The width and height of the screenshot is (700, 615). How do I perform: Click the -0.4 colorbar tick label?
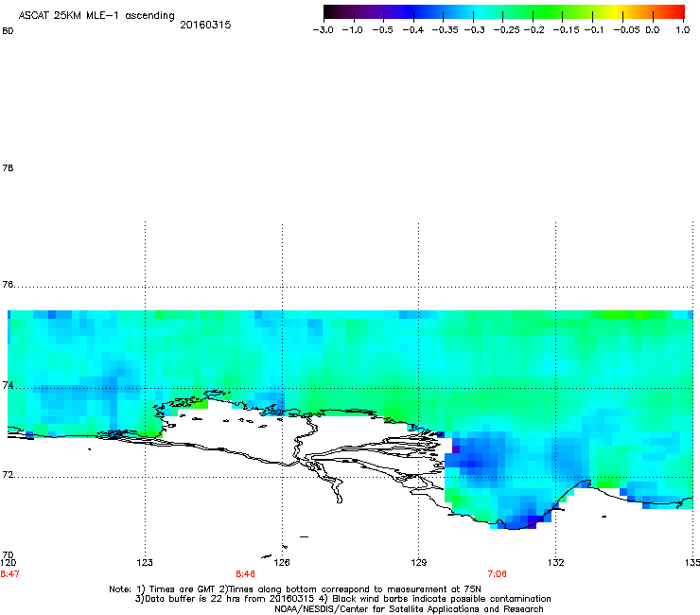[413, 30]
